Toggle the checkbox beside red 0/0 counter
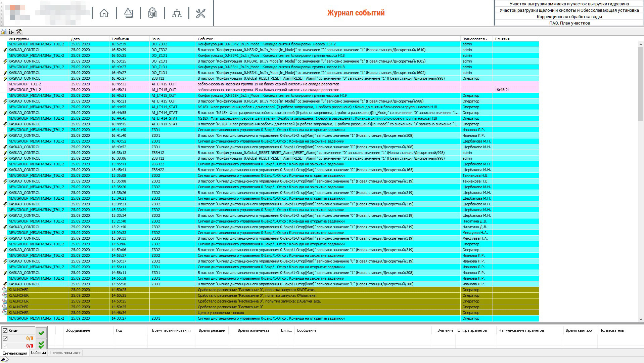The height and width of the screenshot is (363, 644). [x=5, y=346]
